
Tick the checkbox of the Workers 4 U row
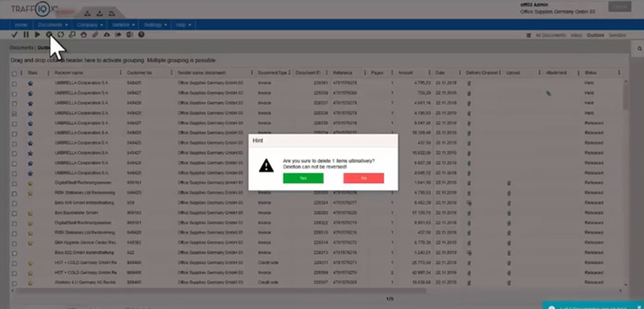click(14, 283)
